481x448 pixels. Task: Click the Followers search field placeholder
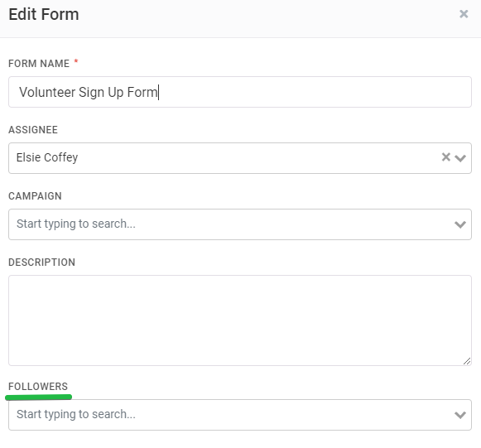click(76, 415)
